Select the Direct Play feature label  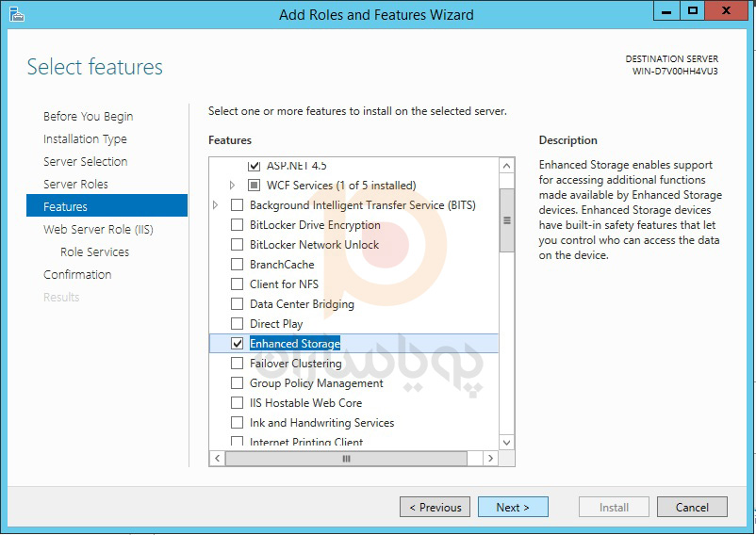point(276,324)
